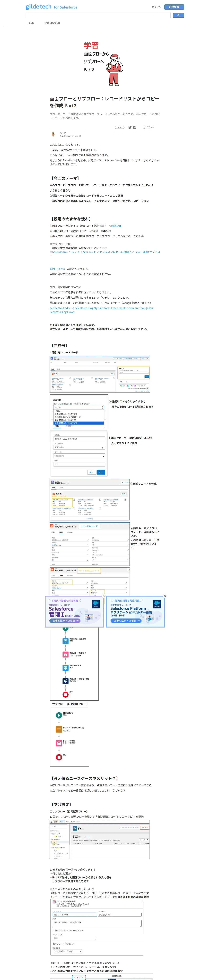Click the 【考え得るユースケースやメリット？】 heading
The image size is (210, 980).
(x=85, y=778)
